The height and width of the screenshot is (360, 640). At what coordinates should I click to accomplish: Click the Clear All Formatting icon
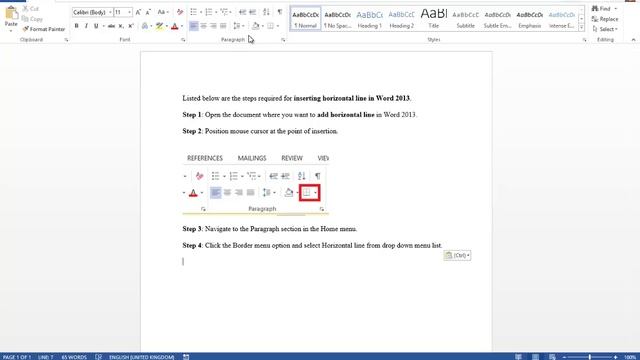click(180, 12)
